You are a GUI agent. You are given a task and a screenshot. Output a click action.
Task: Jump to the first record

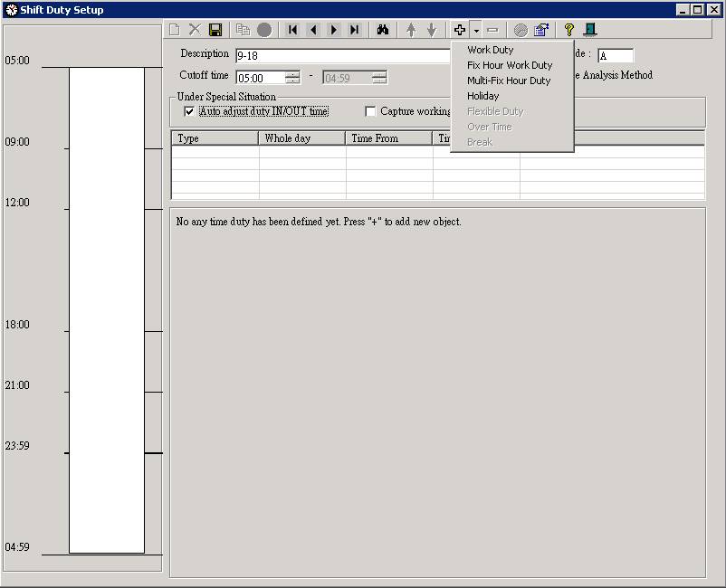[292, 30]
